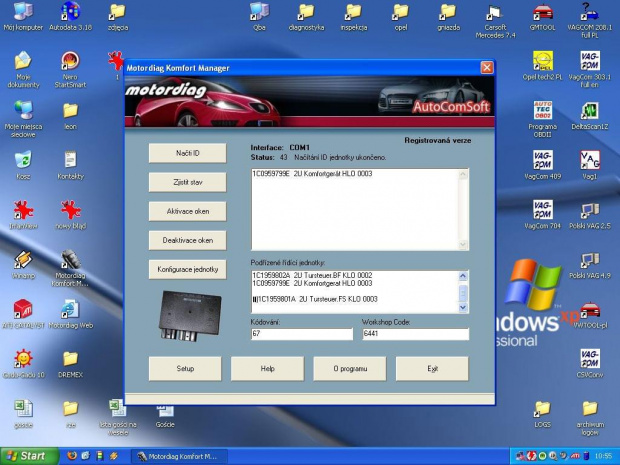Image resolution: width=620 pixels, height=465 pixels.
Task: Open the nowy błąd icon
Action: coord(70,215)
